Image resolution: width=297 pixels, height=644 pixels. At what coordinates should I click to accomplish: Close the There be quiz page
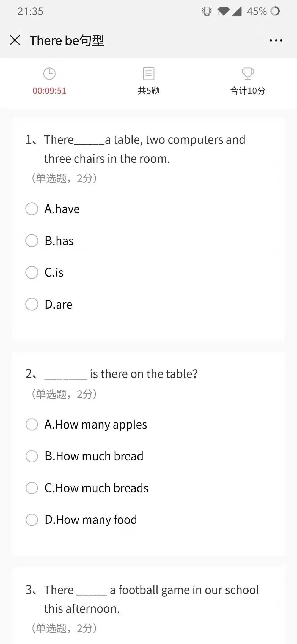click(15, 40)
